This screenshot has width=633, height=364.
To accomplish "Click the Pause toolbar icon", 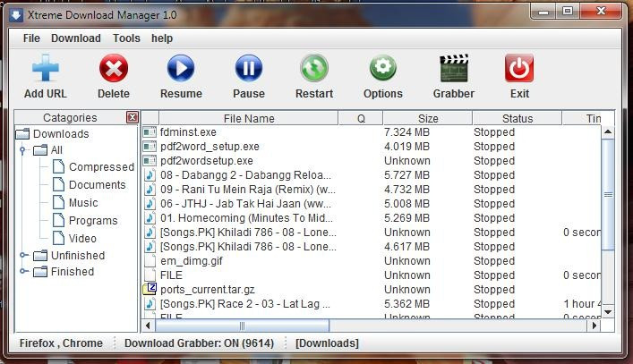I will [249, 68].
